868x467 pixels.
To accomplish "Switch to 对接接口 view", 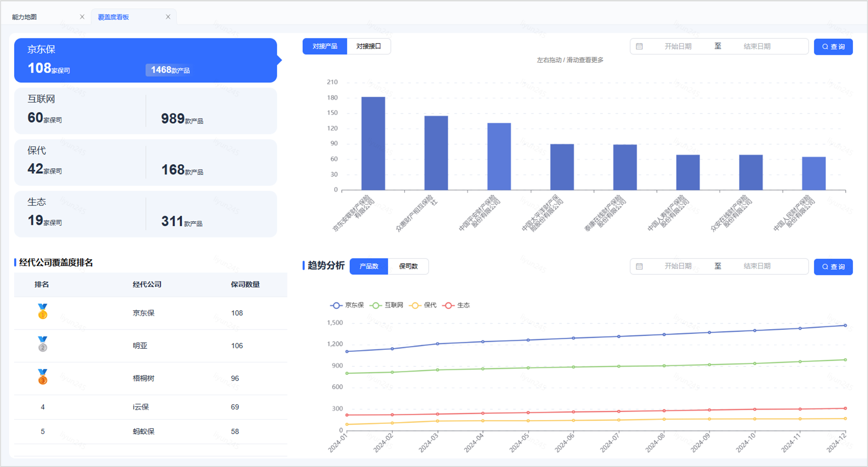I will tap(368, 46).
